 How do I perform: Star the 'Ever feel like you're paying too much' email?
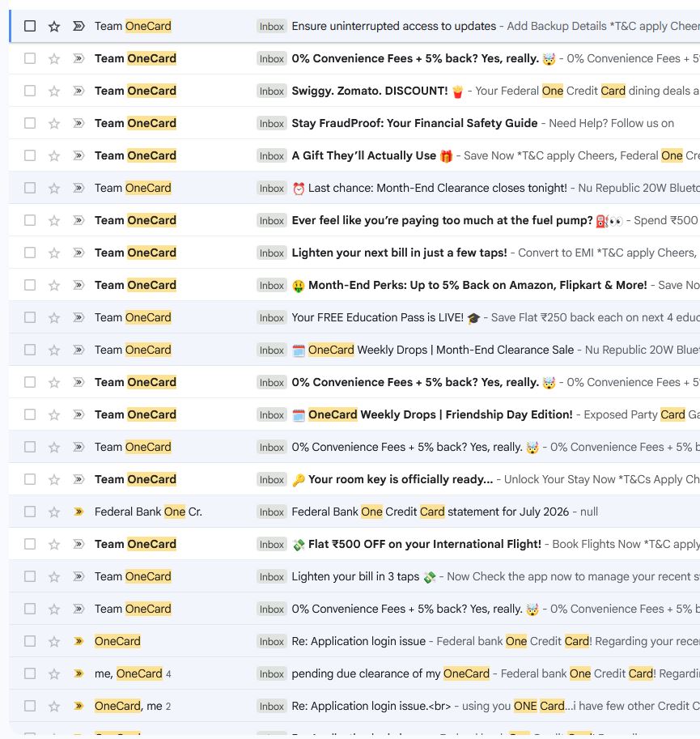54,221
